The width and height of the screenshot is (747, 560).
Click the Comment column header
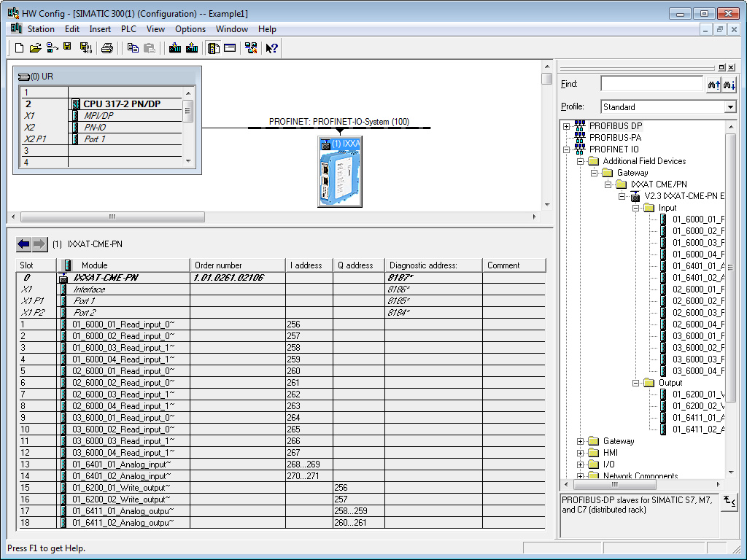[514, 265]
